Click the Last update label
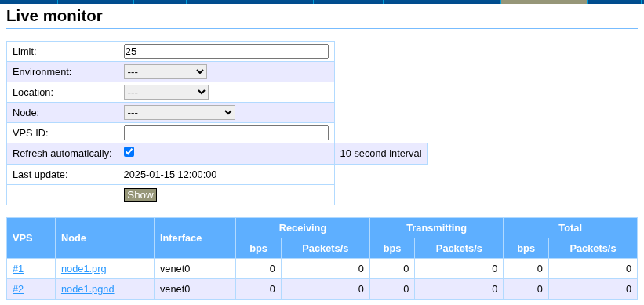The image size is (644, 305). pos(40,175)
